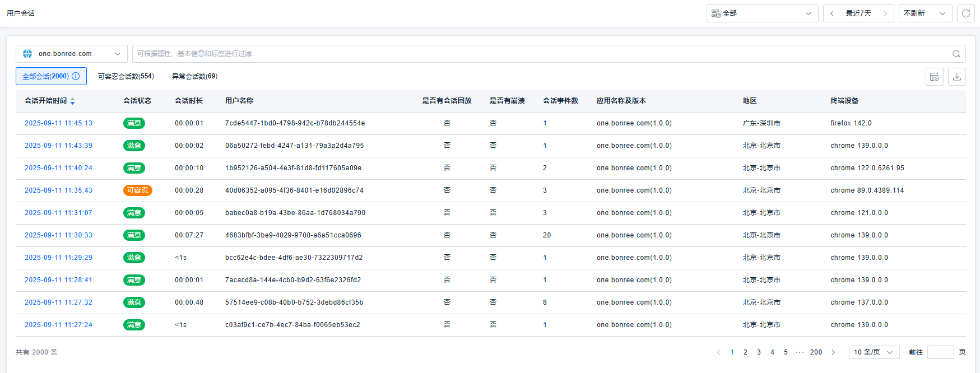Image resolution: width=980 pixels, height=373 pixels.
Task: Open session 2025-09-11 11:35:43 link
Action: (58, 190)
